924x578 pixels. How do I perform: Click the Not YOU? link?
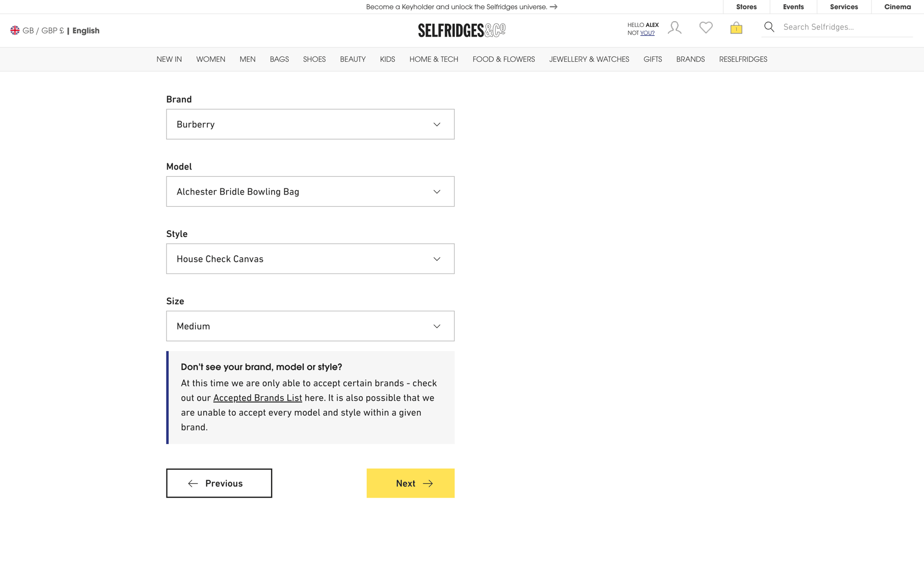(x=647, y=33)
